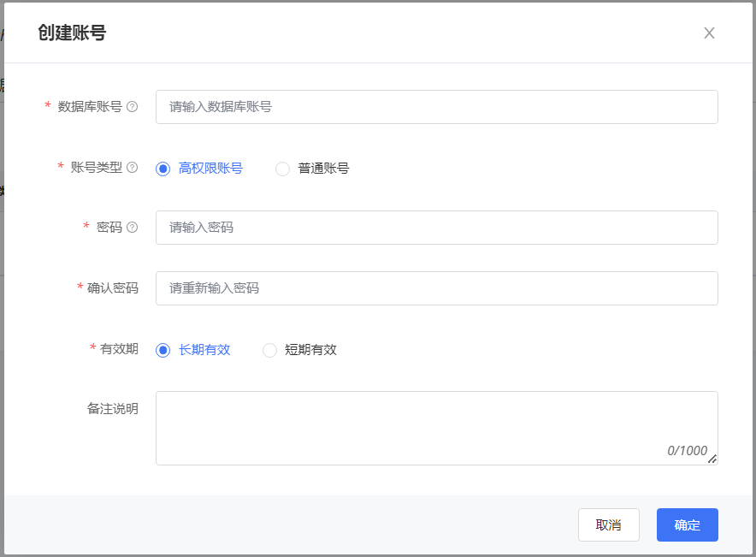Click the 创建账号 dialog title
The height and width of the screenshot is (557, 756).
tap(72, 33)
